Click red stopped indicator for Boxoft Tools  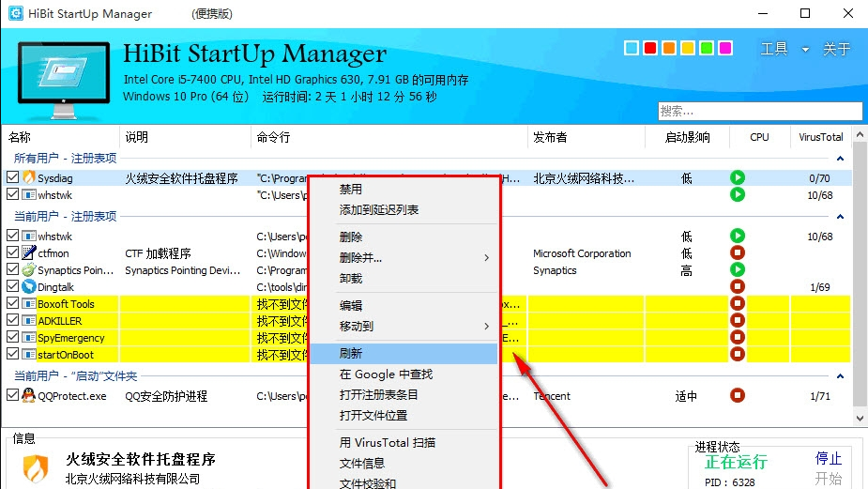pyautogui.click(x=738, y=303)
